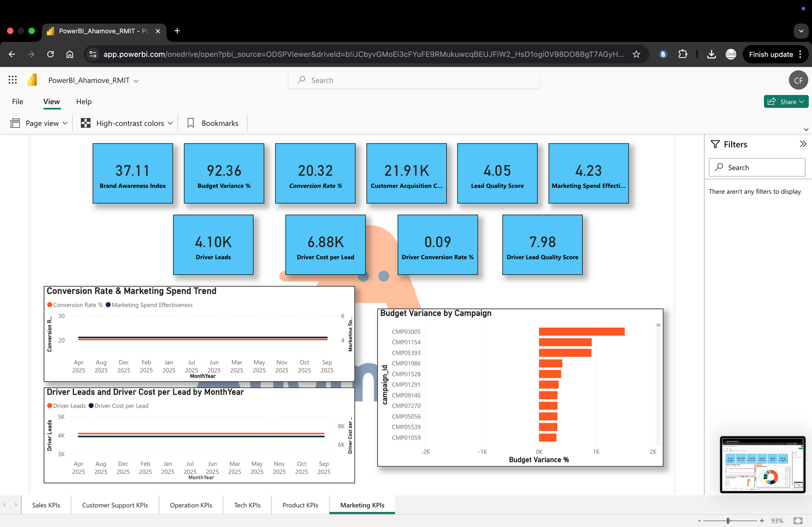
Task: Click the zoom slider handle
Action: click(728, 521)
